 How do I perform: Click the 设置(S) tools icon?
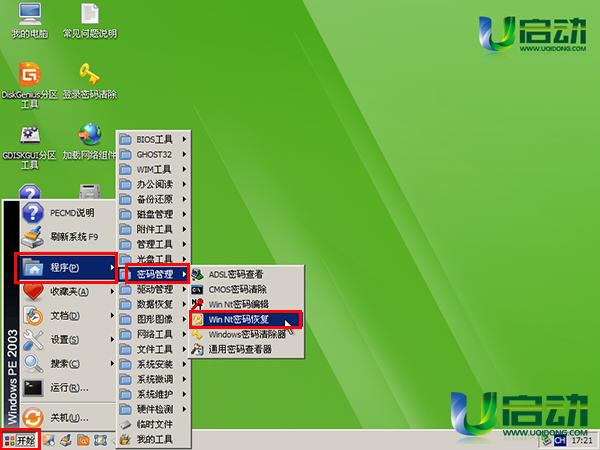point(33,340)
